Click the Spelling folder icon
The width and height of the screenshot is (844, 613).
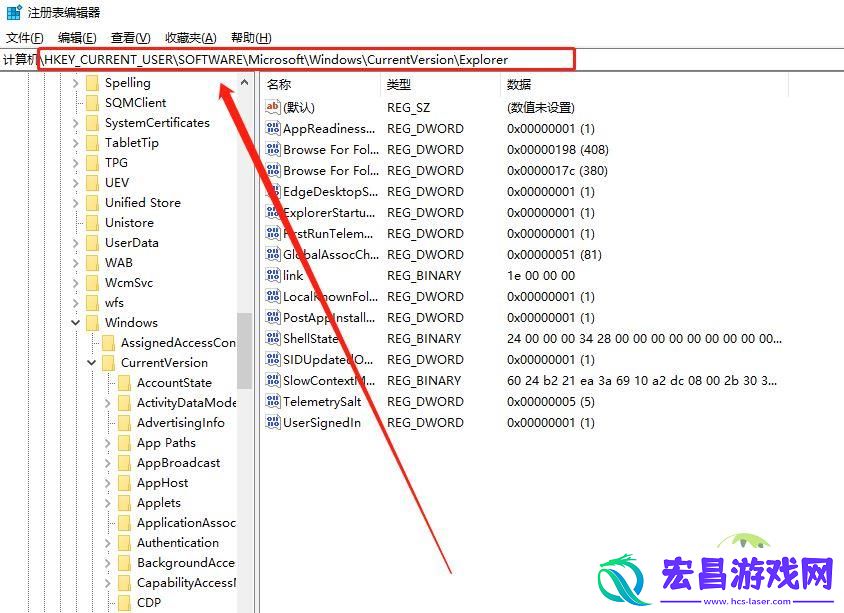point(93,82)
